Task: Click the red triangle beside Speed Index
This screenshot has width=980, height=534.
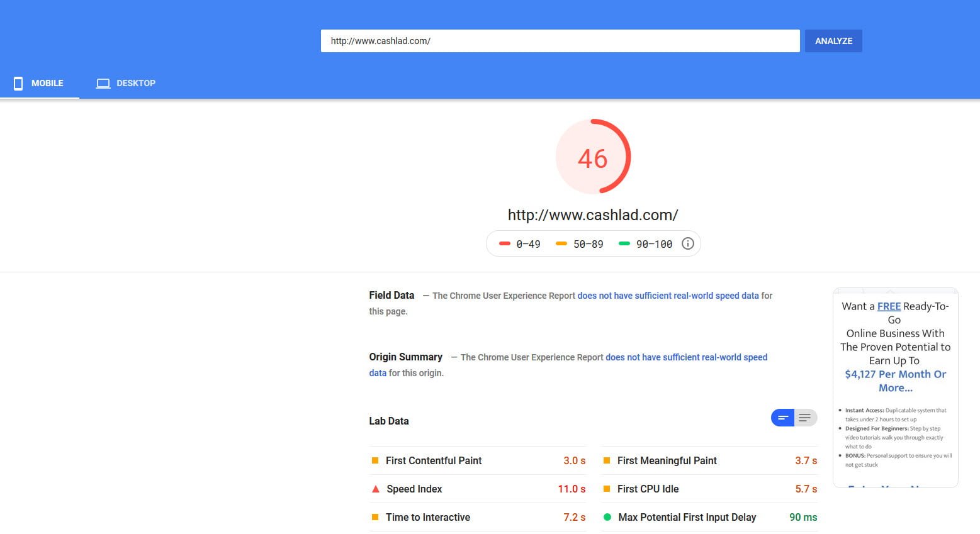Action: click(x=375, y=488)
